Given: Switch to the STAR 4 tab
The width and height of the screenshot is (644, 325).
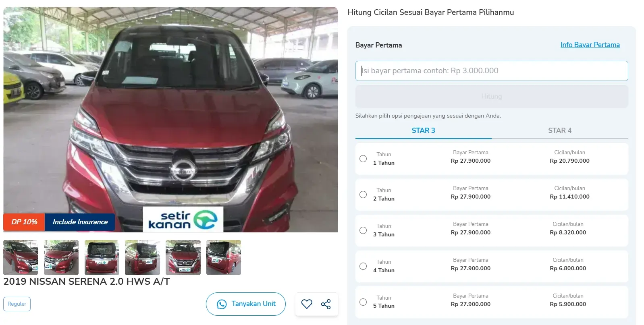Looking at the screenshot, I should tap(559, 130).
